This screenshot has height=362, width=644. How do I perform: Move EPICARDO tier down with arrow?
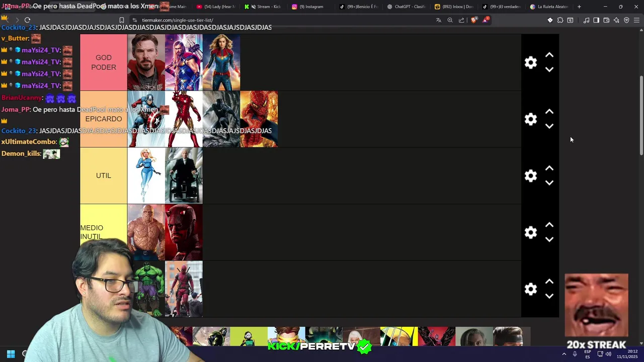point(549,126)
